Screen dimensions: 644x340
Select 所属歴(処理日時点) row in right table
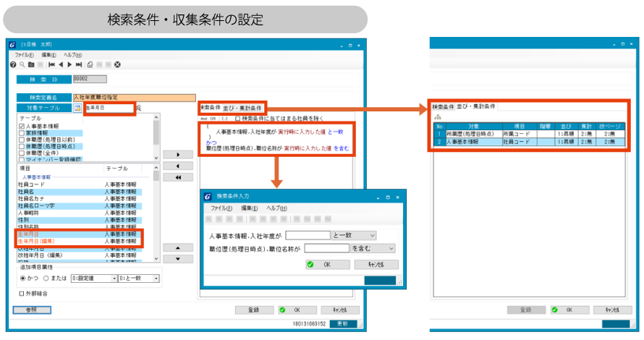(530, 134)
